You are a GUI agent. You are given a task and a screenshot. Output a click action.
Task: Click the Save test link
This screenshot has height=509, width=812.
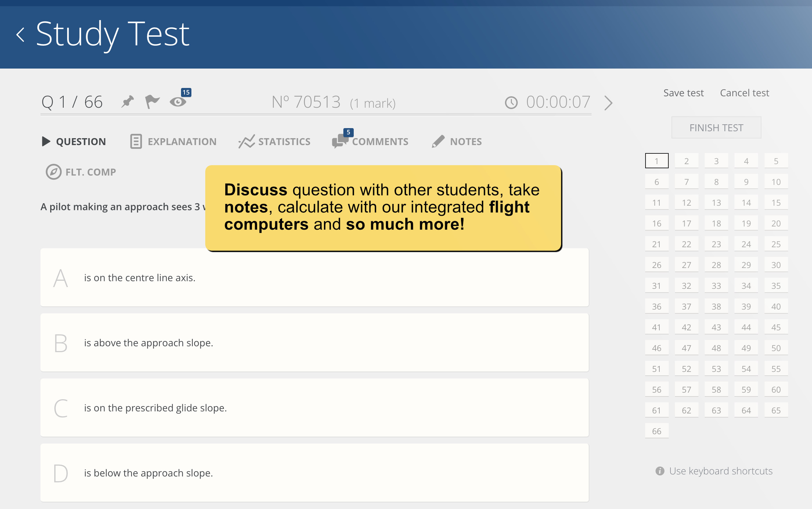click(683, 93)
